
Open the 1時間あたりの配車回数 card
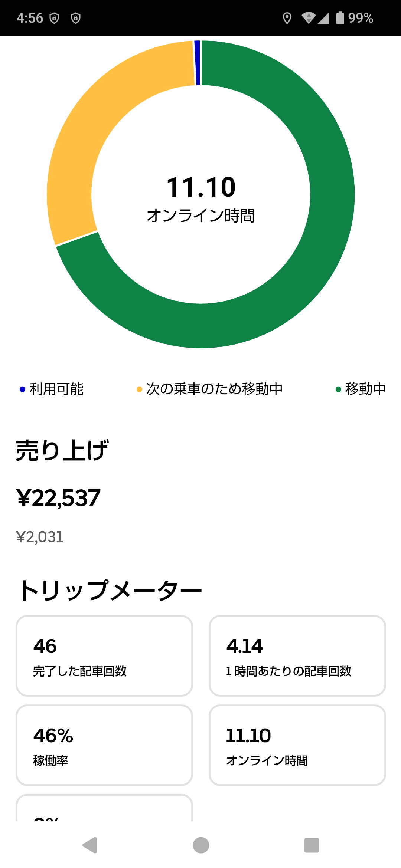click(297, 656)
